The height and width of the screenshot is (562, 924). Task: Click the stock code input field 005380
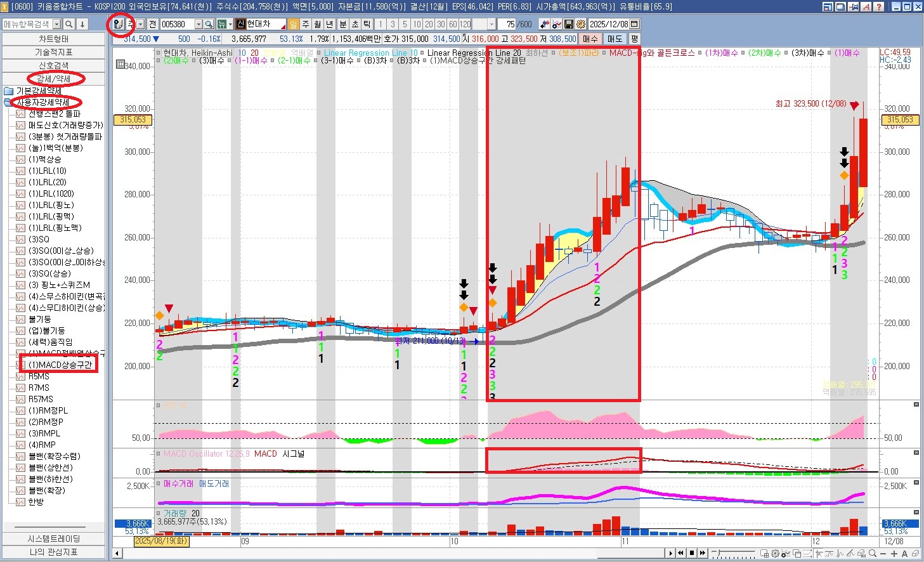[x=177, y=24]
